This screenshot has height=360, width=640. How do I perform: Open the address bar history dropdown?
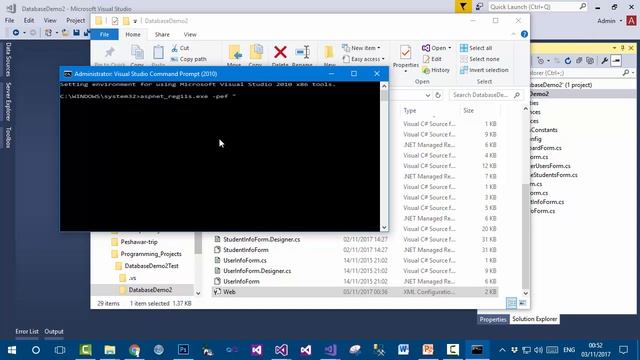click(x=427, y=95)
